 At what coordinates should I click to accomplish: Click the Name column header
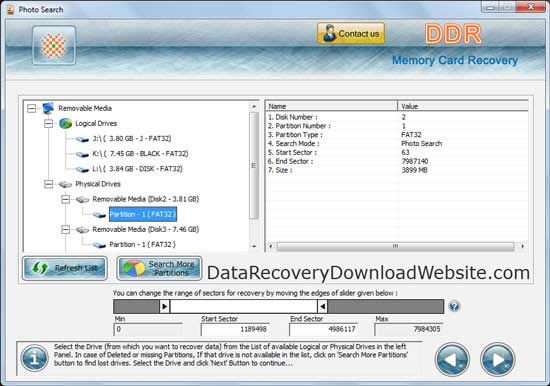click(331, 106)
